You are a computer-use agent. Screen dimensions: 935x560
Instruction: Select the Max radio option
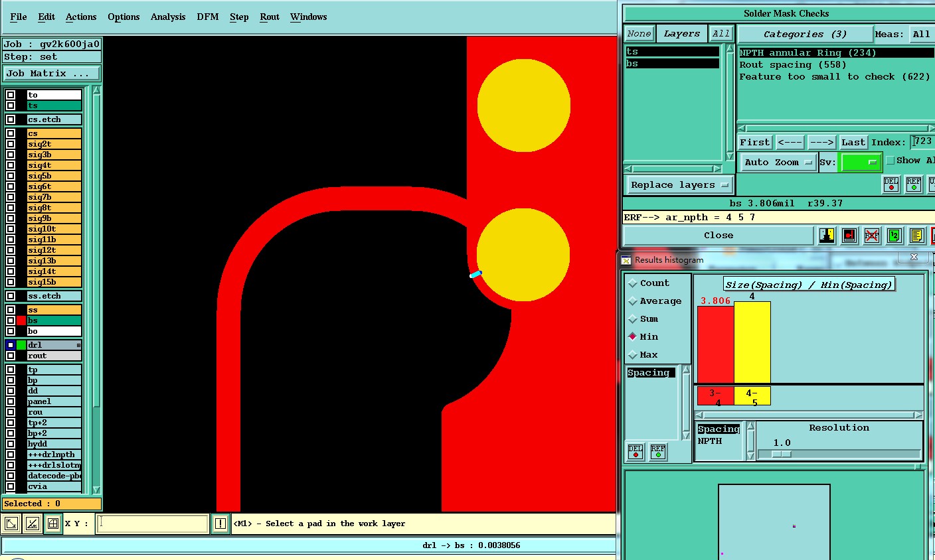tap(633, 355)
